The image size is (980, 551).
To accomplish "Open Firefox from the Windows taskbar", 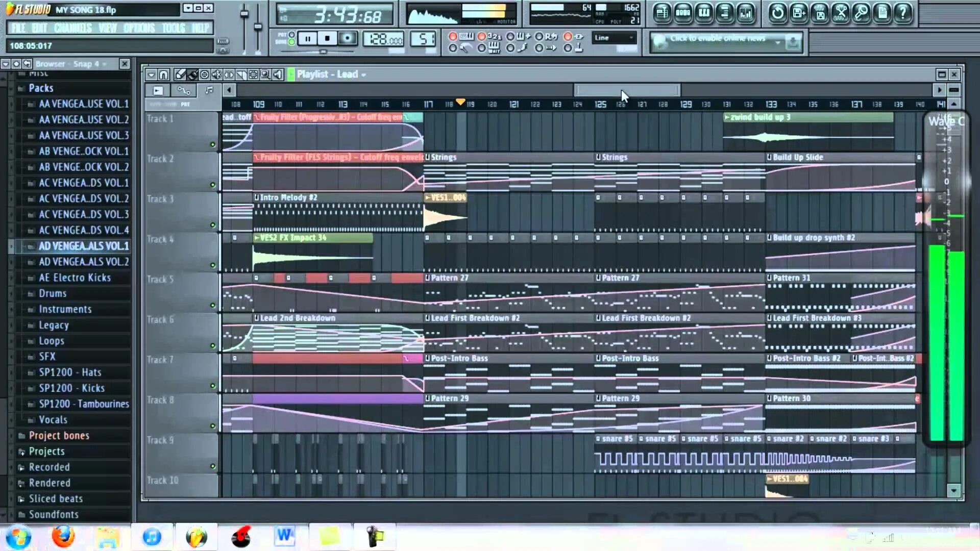I will 63,537.
